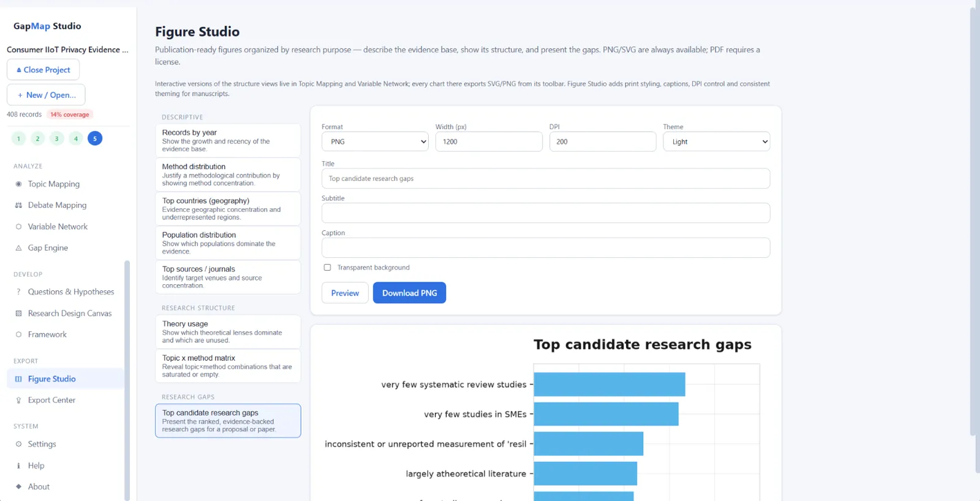Viewport: 980px width, 501px height.
Task: Click the Top candidate research gaps chart title
Action: point(643,344)
